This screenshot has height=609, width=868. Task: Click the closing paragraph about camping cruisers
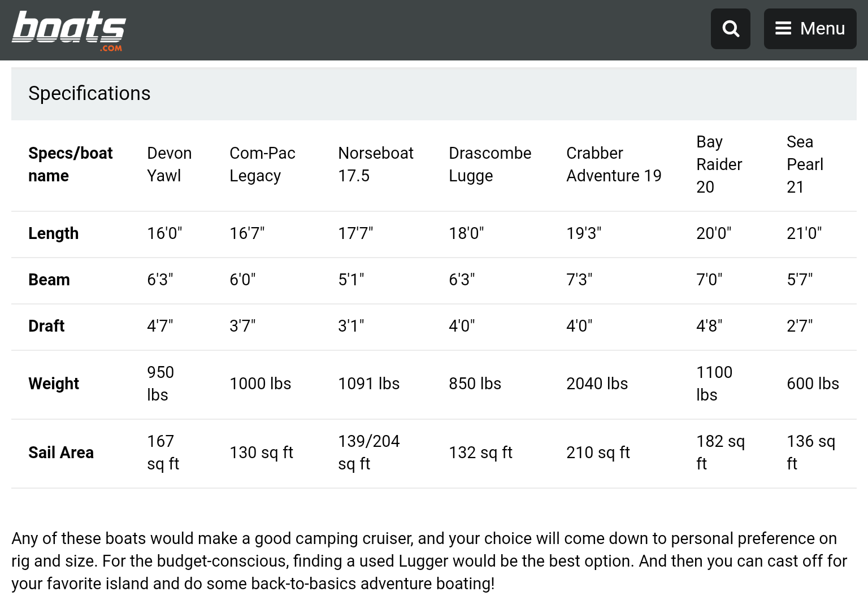429,561
